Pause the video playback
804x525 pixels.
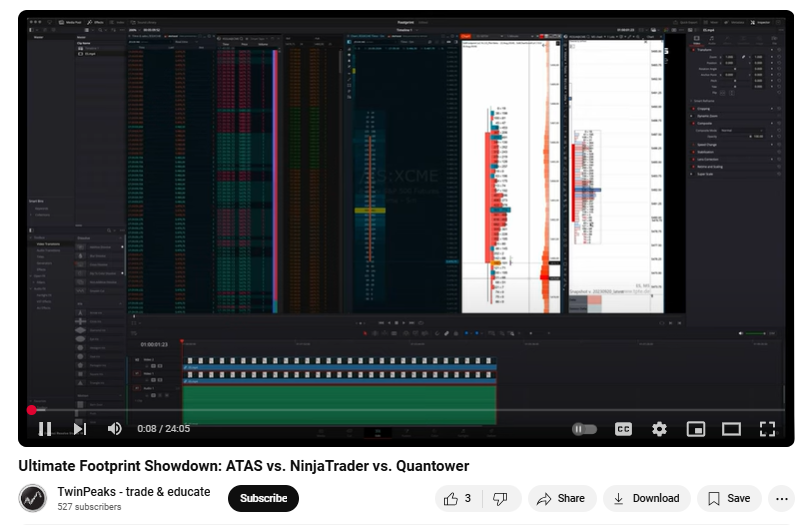click(45, 429)
